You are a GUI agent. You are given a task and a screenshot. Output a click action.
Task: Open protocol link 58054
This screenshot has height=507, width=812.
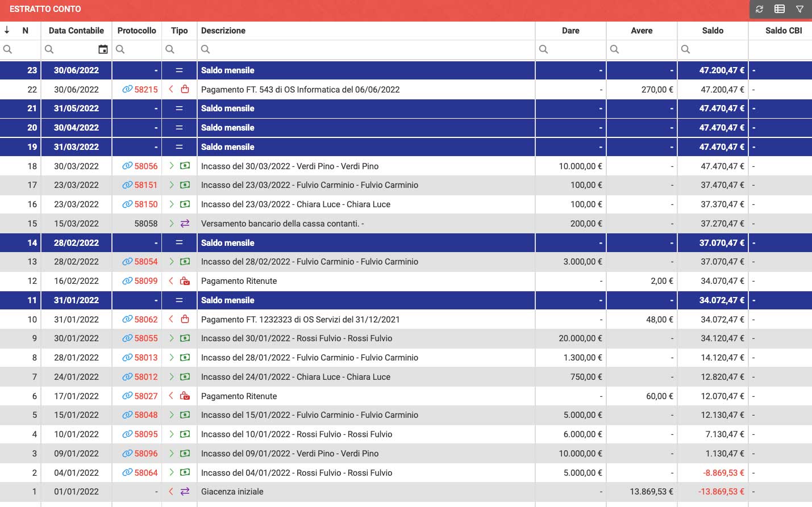(x=146, y=262)
